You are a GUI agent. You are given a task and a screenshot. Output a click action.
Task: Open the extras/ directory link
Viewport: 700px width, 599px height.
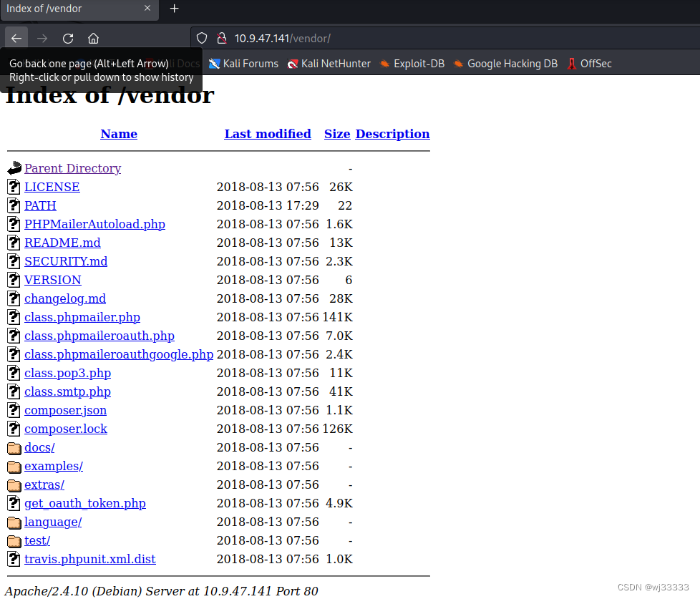[x=44, y=485]
